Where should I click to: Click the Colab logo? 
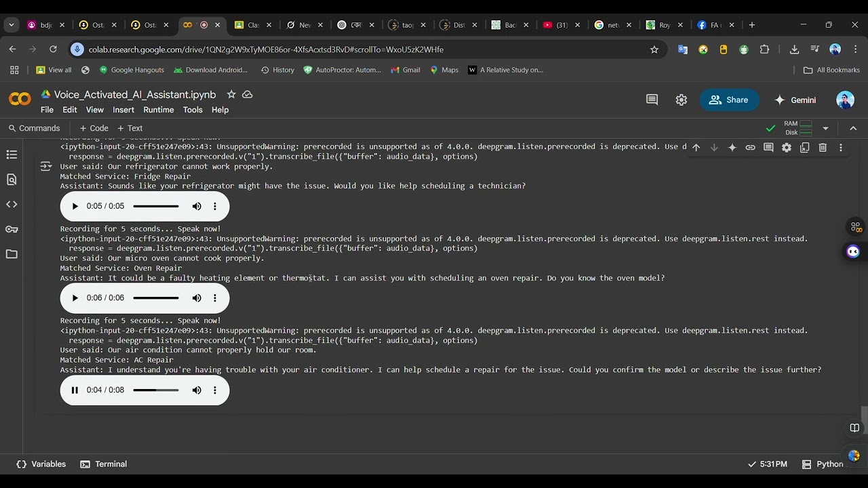20,100
